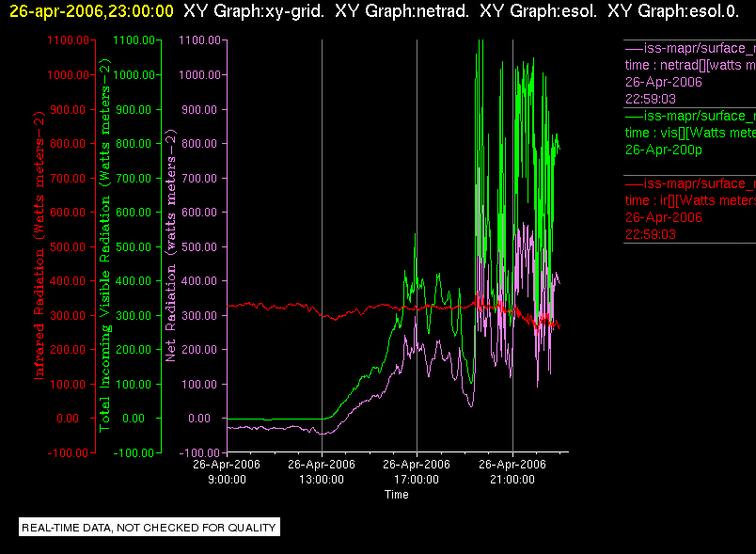Click the red legend time 22:59:03
The height and width of the screenshot is (554, 756).
pyautogui.click(x=651, y=234)
